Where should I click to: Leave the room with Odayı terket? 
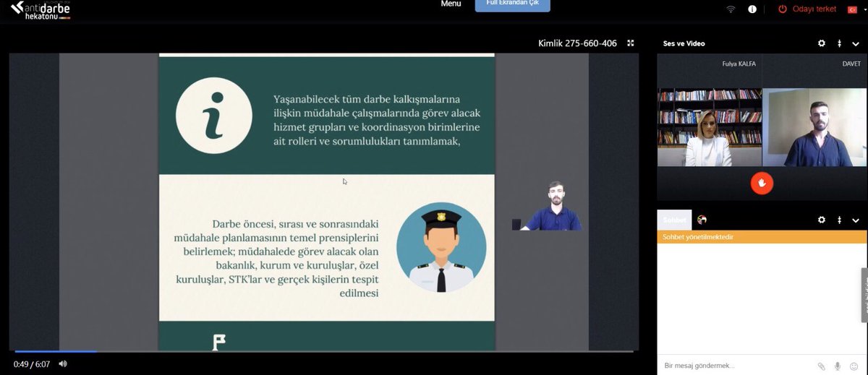807,9
